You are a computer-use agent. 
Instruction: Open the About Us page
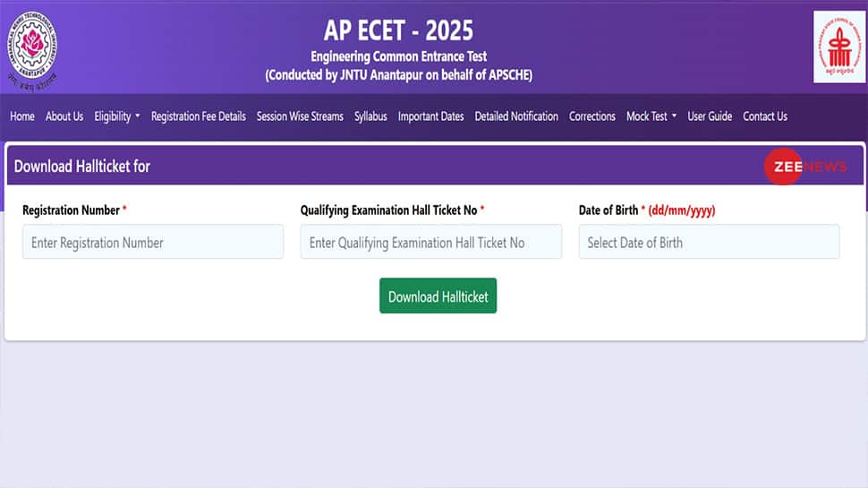(64, 116)
